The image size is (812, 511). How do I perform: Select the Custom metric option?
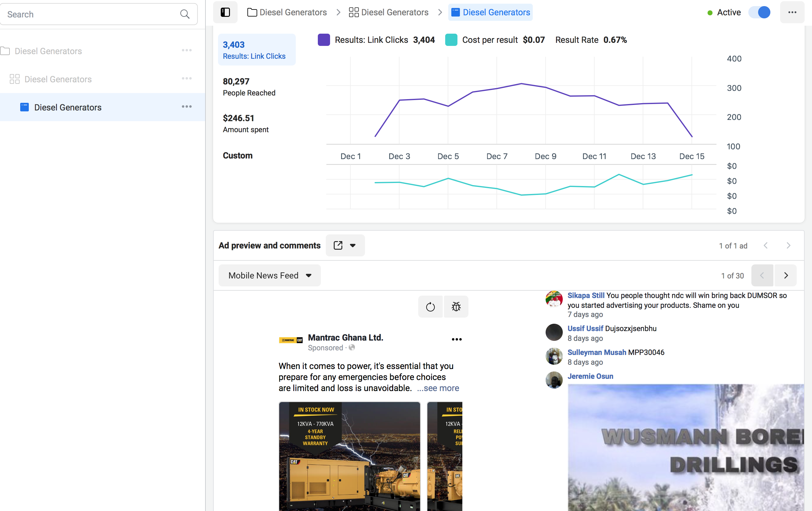pos(237,155)
